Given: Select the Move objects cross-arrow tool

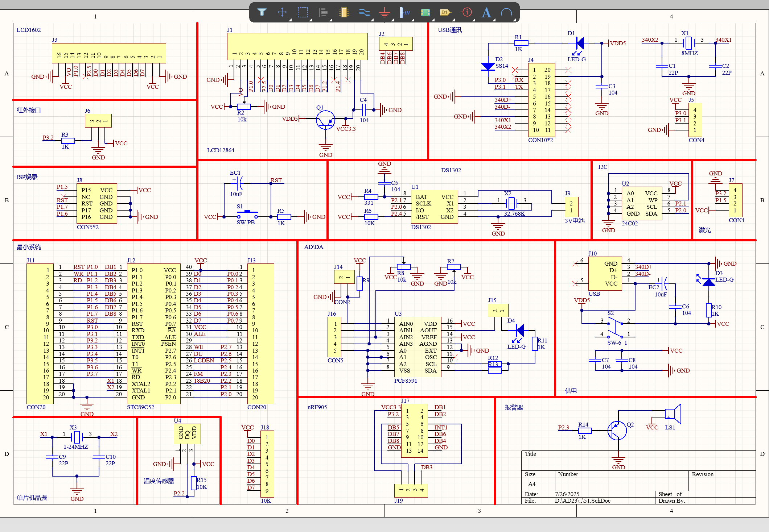Looking at the screenshot, I should pyautogui.click(x=282, y=12).
